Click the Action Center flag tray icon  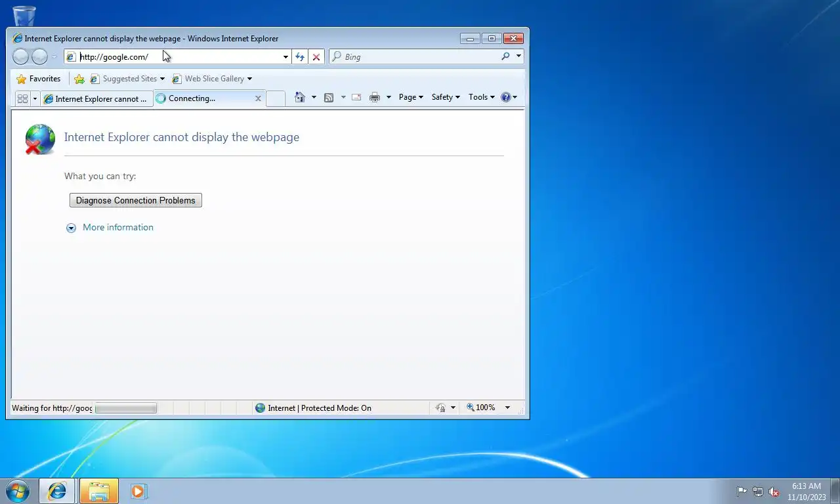click(x=742, y=492)
